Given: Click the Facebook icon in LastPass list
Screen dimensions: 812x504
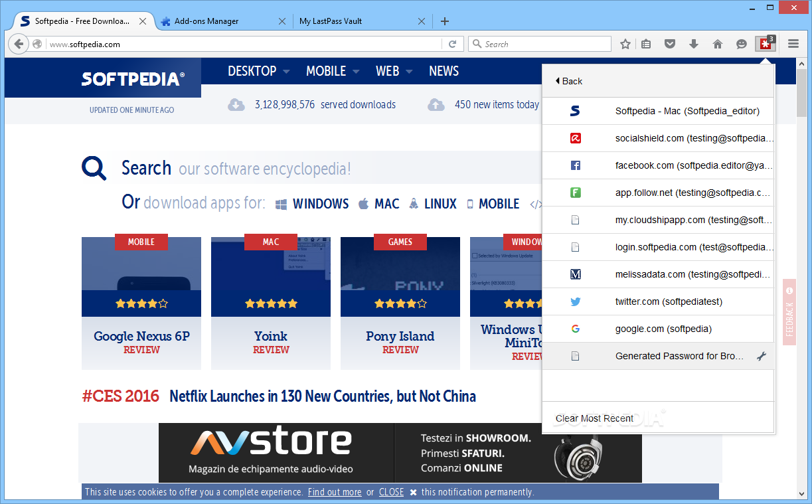Looking at the screenshot, I should tap(576, 165).
